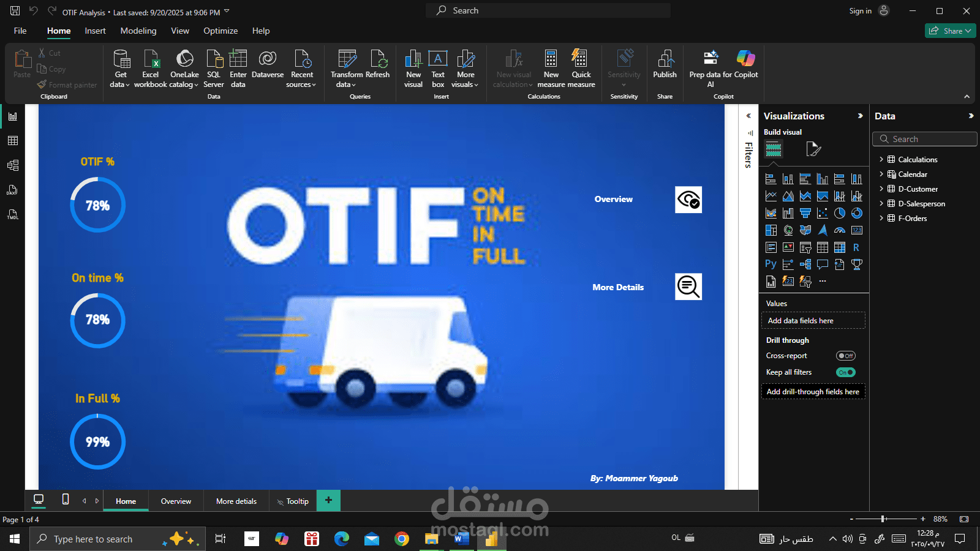Collapse the ribbon
This screenshot has height=551, width=980.
point(967,96)
